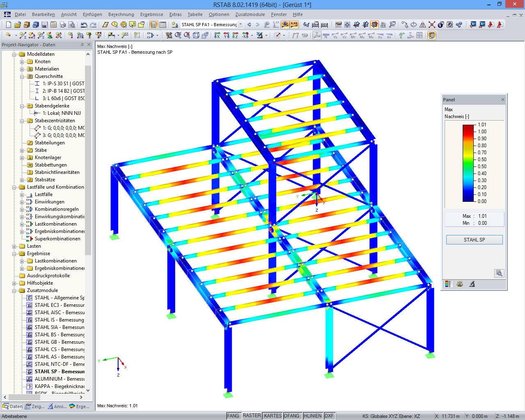
Task: Open the Datei menu
Action: tap(21, 14)
